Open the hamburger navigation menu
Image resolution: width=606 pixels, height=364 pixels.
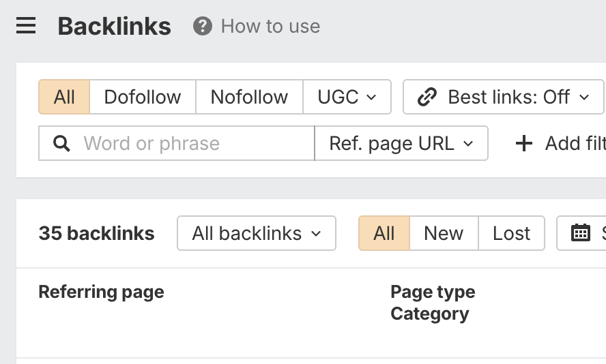[26, 27]
